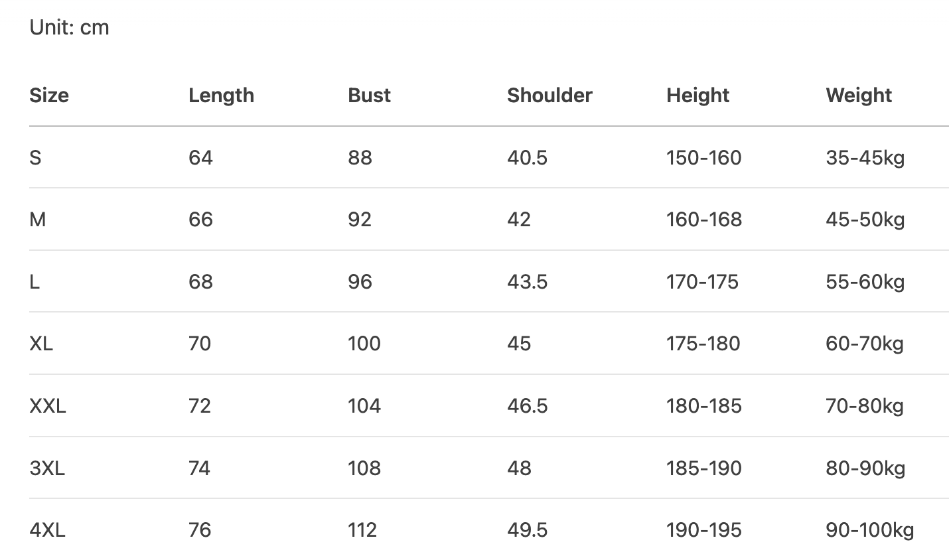Click the "Unit: cm" label
Viewport: 949px width, 560px height.
coord(69,28)
